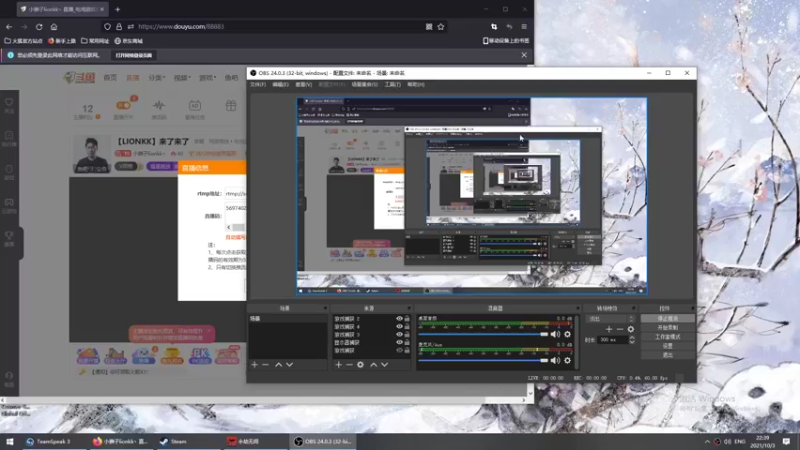This screenshot has width=800, height=450.
Task: Open the PK activity icon below video
Action: [200, 355]
